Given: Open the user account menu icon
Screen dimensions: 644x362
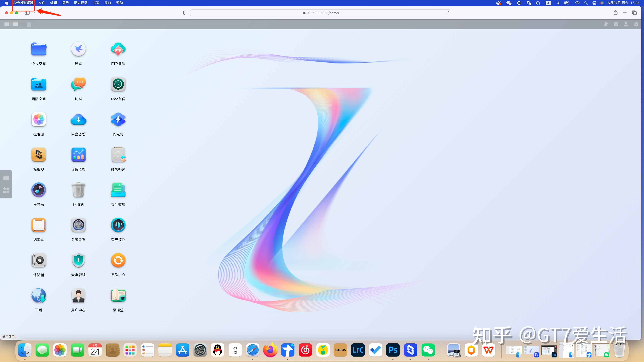Looking at the screenshot, I should (626, 24).
